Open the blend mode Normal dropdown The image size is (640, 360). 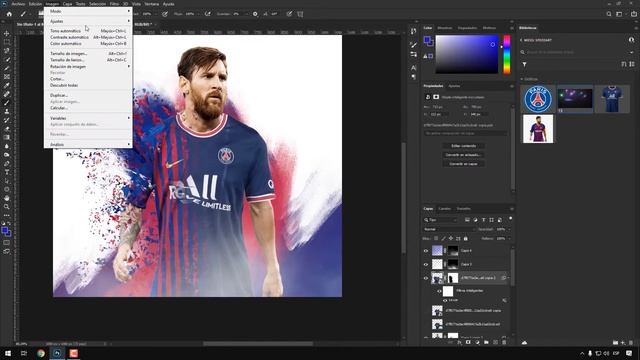(x=448, y=229)
